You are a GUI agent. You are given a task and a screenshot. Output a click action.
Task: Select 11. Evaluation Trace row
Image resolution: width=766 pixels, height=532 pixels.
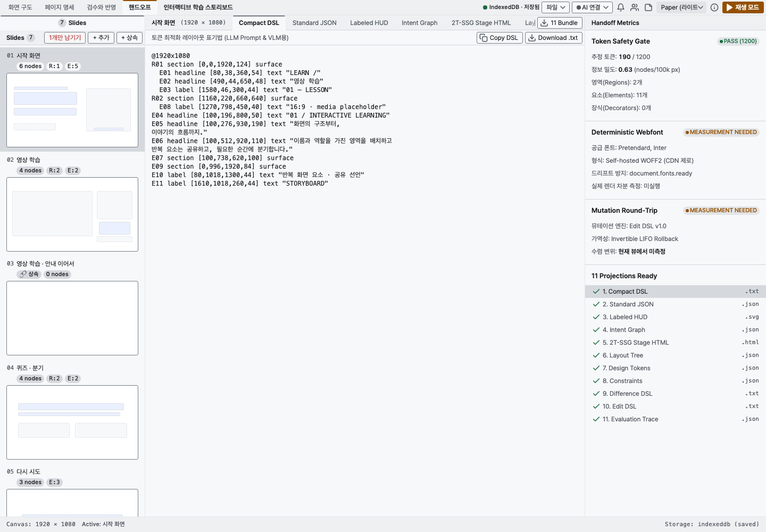[676, 419]
